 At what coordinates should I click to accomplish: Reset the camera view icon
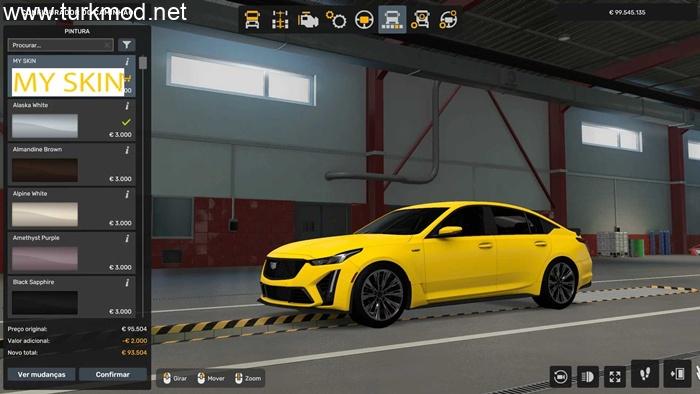coord(560,377)
